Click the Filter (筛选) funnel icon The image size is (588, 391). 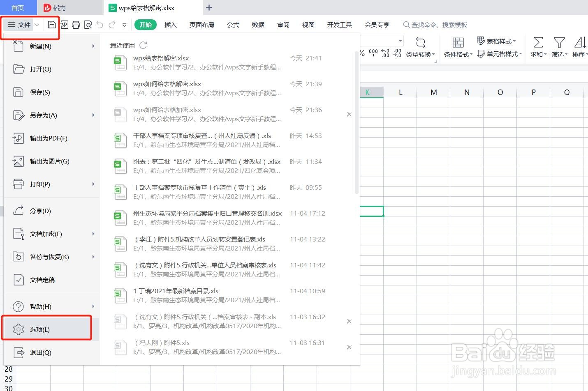tap(559, 43)
